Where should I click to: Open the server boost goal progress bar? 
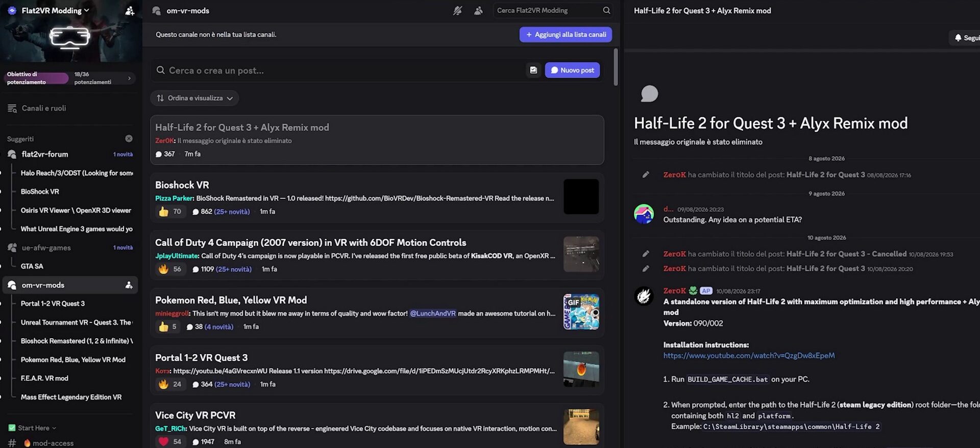37,78
